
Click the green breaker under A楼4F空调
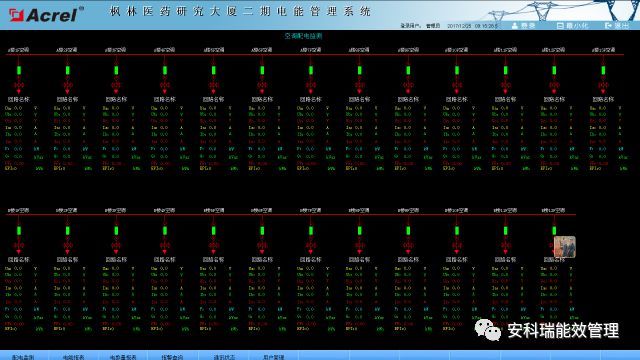pyautogui.click(x=165, y=70)
